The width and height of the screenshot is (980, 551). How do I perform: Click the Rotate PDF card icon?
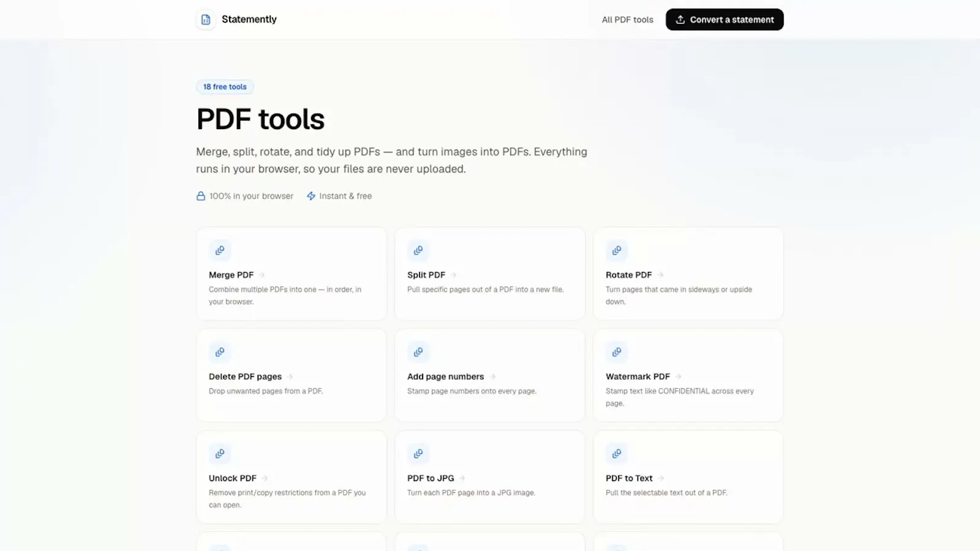[617, 250]
